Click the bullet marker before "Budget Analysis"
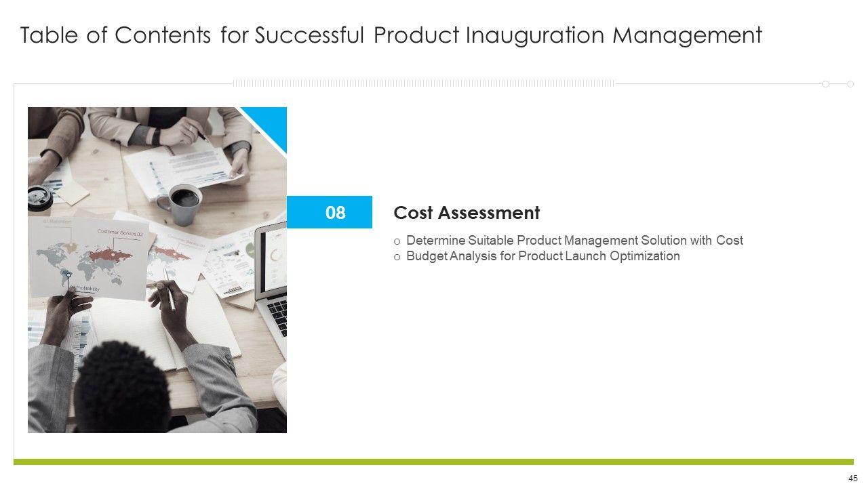Image resolution: width=868 pixels, height=488 pixels. [x=397, y=257]
